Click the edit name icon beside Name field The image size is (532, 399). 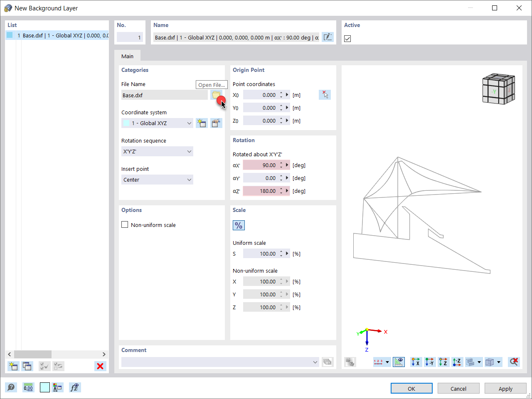328,37
